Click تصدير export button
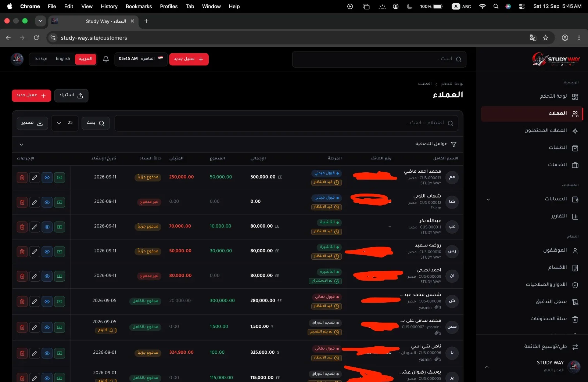The image size is (588, 382). click(32, 123)
